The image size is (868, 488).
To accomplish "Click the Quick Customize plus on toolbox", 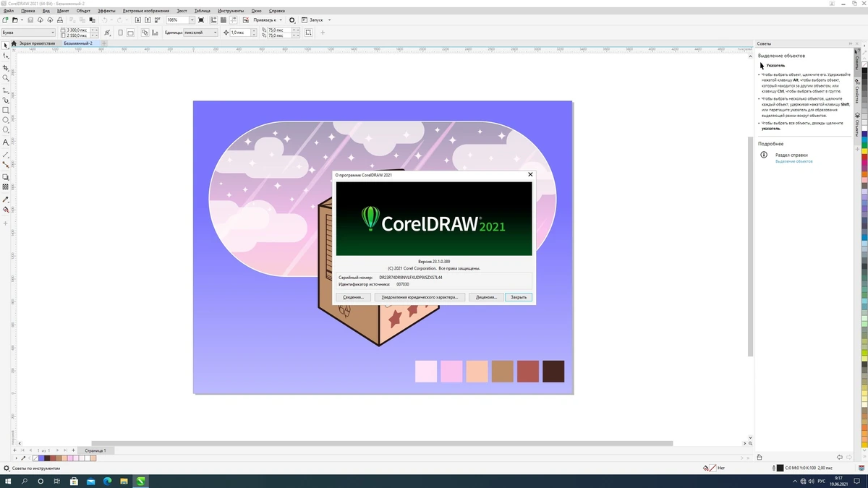I will tap(6, 223).
